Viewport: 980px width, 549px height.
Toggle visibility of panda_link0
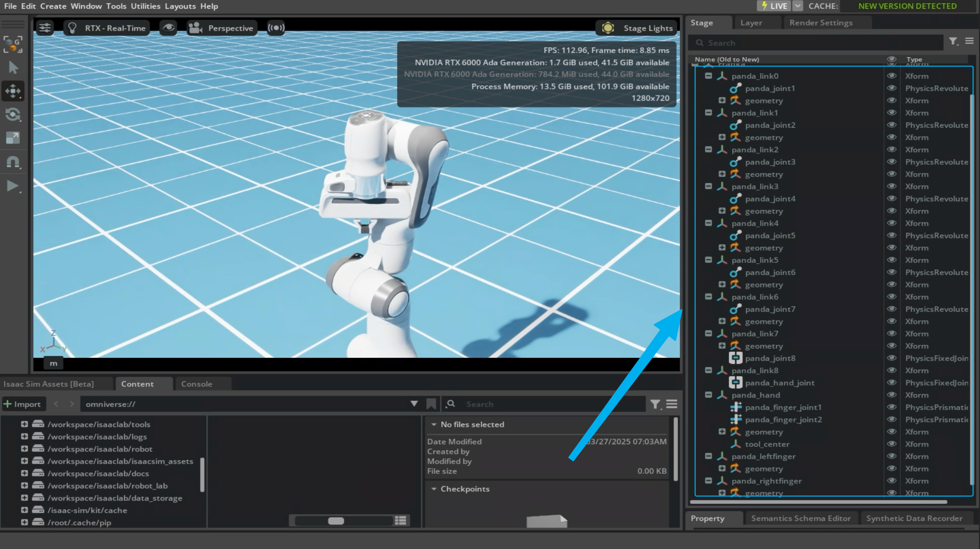(x=892, y=76)
